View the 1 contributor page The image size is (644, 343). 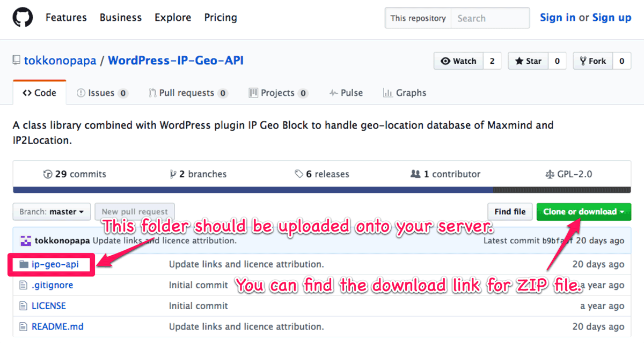tap(445, 174)
